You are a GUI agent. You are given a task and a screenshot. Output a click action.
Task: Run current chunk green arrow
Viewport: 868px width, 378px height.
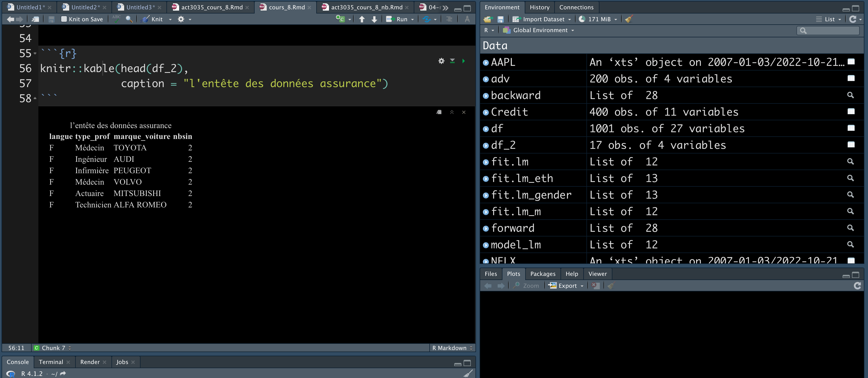pos(464,61)
